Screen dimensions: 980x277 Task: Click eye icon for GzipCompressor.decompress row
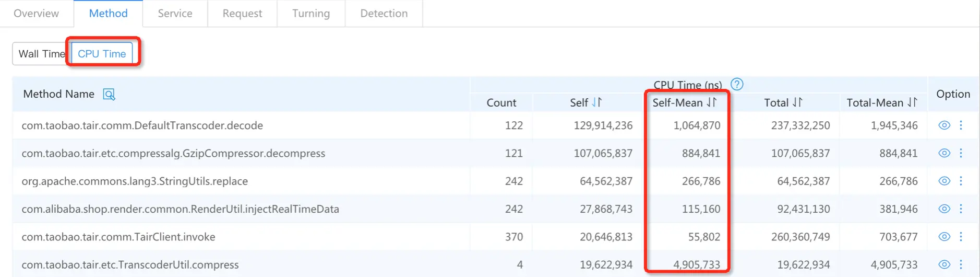click(x=944, y=153)
